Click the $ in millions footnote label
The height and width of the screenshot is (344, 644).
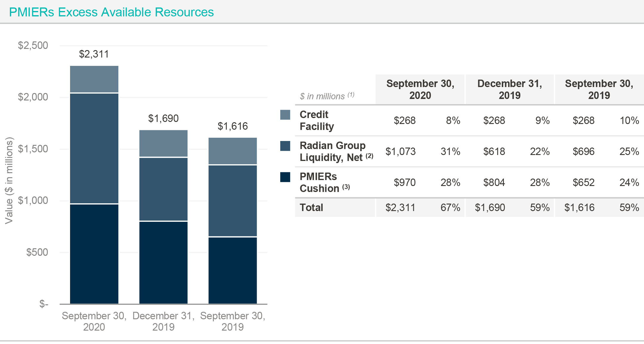327,96
